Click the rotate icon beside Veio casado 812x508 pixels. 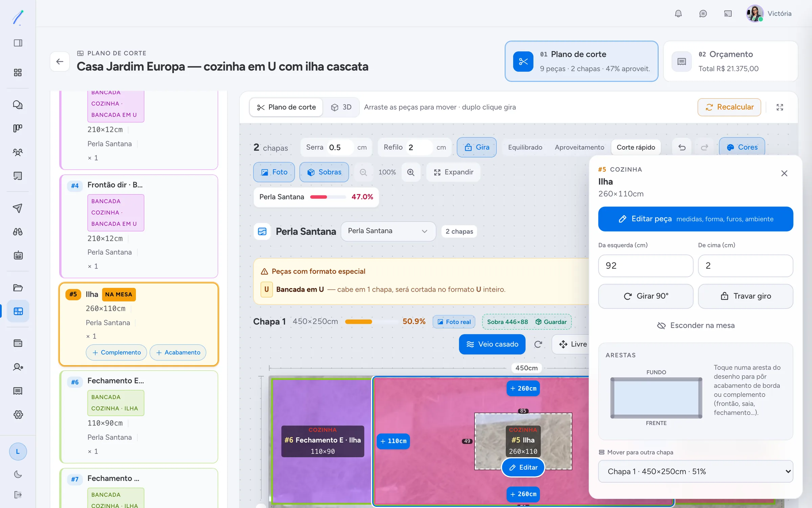point(538,344)
